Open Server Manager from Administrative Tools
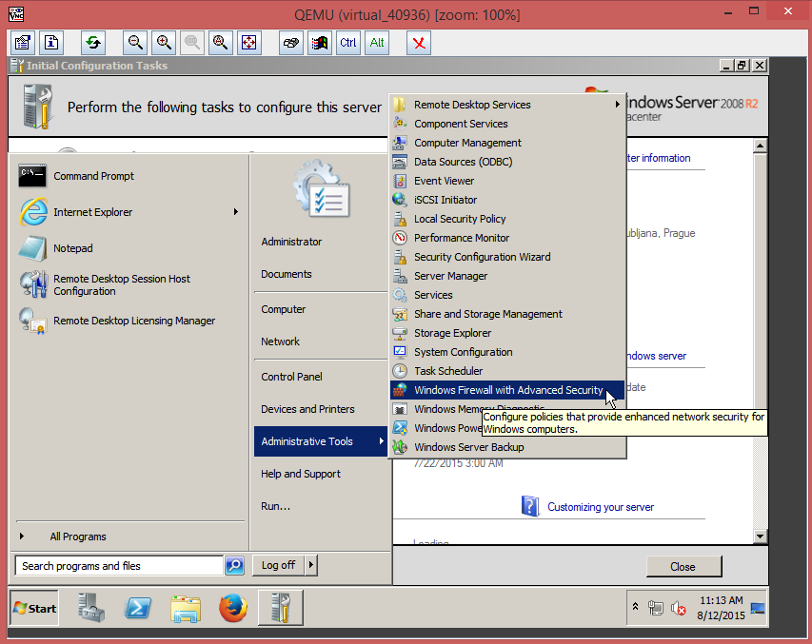Screen dimensions: 812x644 pos(507,276)
